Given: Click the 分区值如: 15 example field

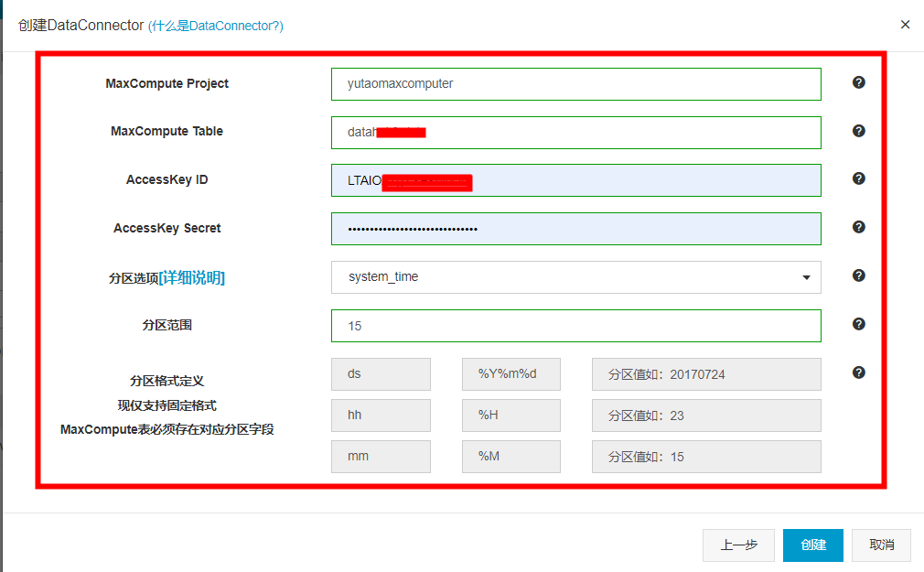Looking at the screenshot, I should [706, 457].
